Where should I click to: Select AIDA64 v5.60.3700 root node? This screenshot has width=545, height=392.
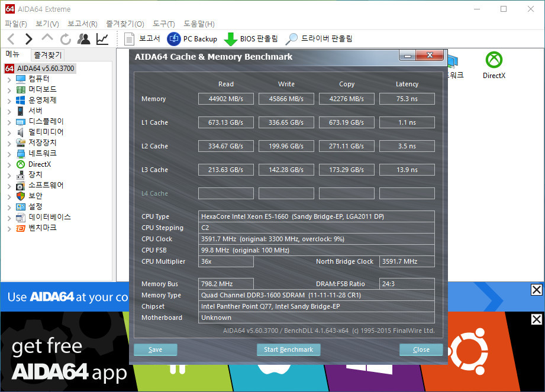pos(40,69)
